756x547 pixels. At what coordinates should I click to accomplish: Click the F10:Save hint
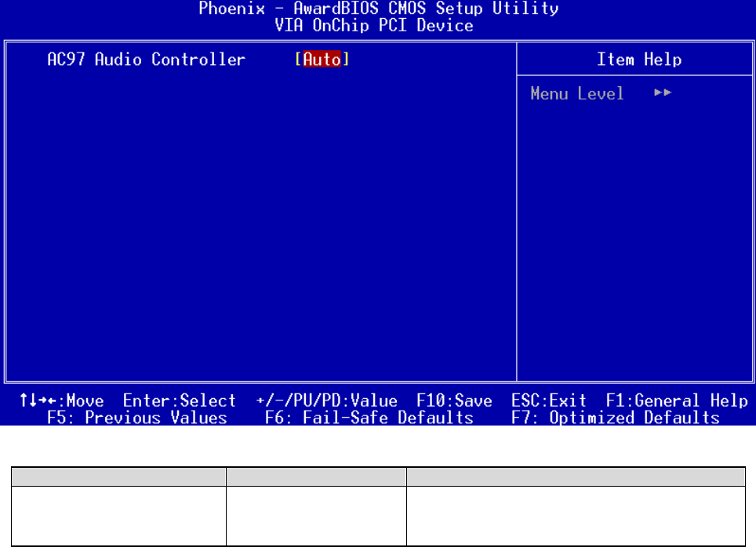[454, 400]
